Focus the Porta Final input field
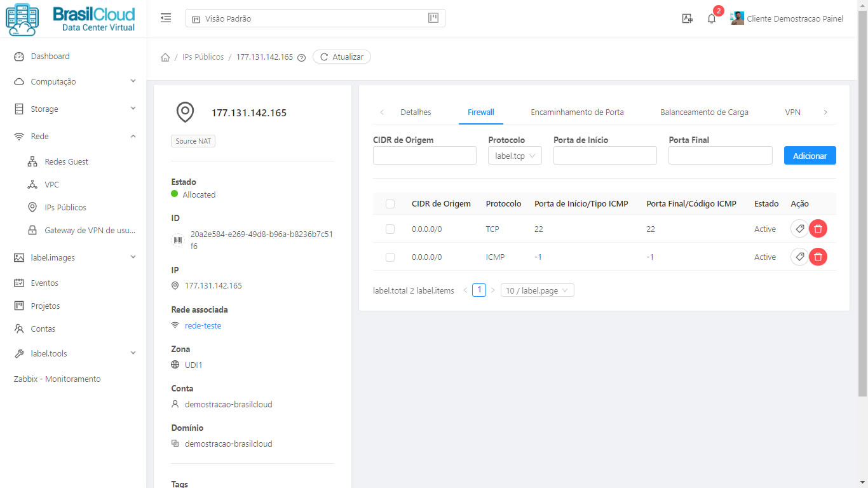868x488 pixels. [721, 156]
